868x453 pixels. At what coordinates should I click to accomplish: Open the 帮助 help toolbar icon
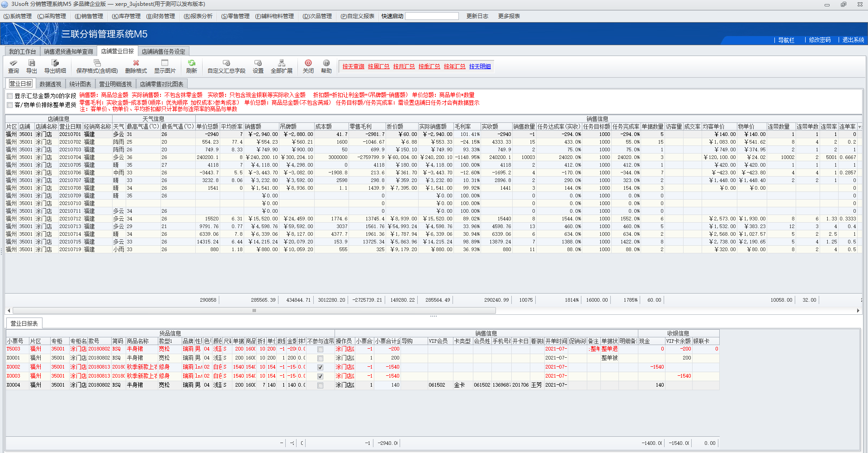click(x=326, y=66)
